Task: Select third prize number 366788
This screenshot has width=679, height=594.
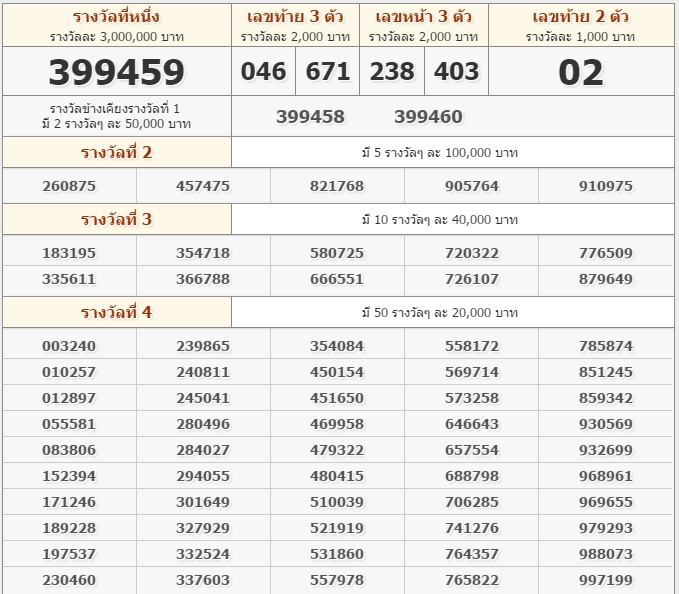Action: click(x=203, y=279)
